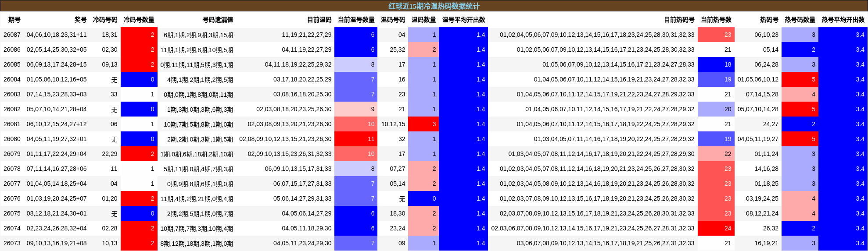
Task: Click hot code cell 05,07,10,14,28
Action: click(x=758, y=109)
